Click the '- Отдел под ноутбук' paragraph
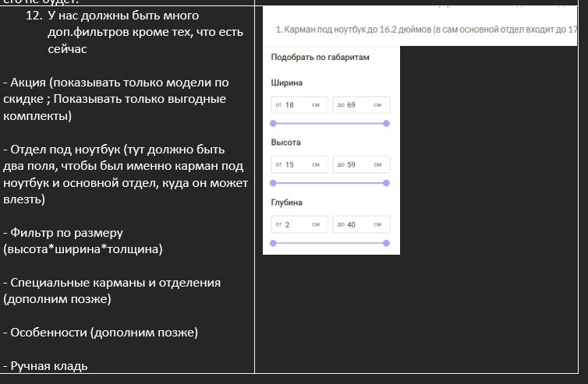The image size is (588, 384). [x=125, y=174]
